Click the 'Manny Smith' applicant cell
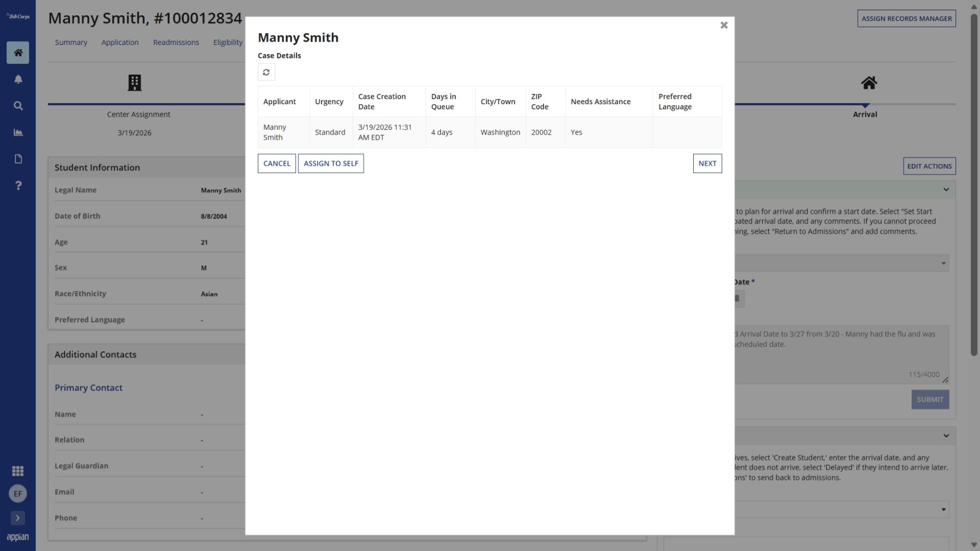This screenshot has width=980, height=551. point(283,132)
